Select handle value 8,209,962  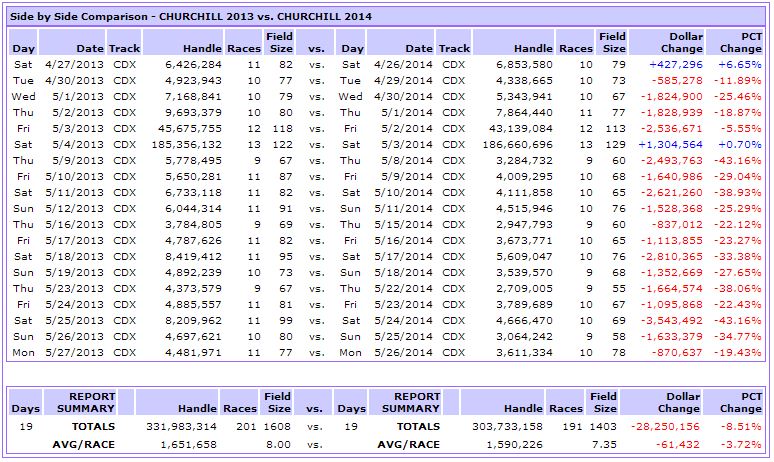click(194, 321)
